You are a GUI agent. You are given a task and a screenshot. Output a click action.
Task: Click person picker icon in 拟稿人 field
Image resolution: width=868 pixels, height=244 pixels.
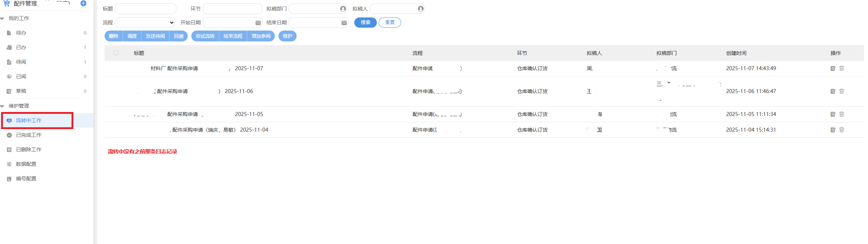tap(420, 9)
